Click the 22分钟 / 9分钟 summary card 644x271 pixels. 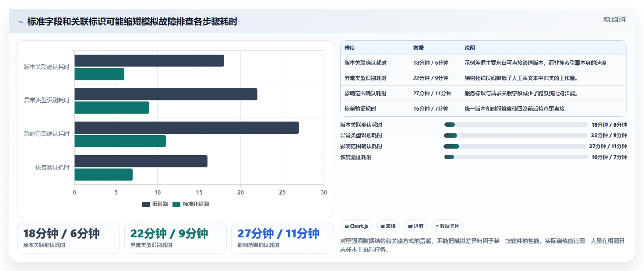click(176, 238)
